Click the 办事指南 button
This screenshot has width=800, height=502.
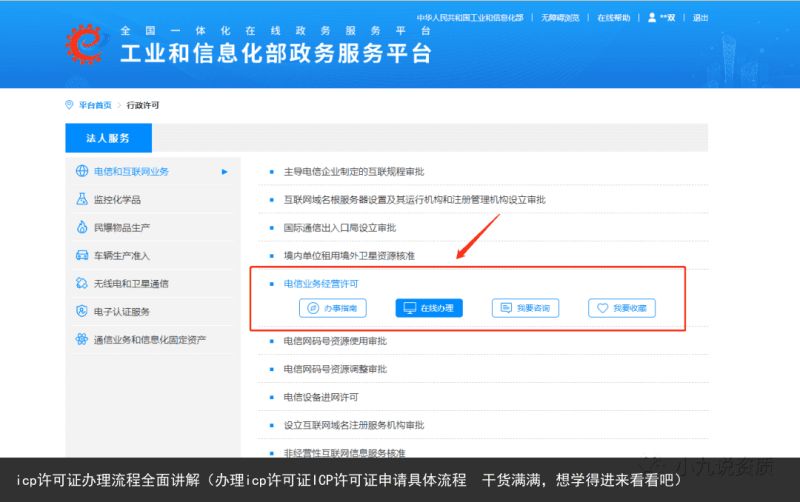tap(333, 308)
